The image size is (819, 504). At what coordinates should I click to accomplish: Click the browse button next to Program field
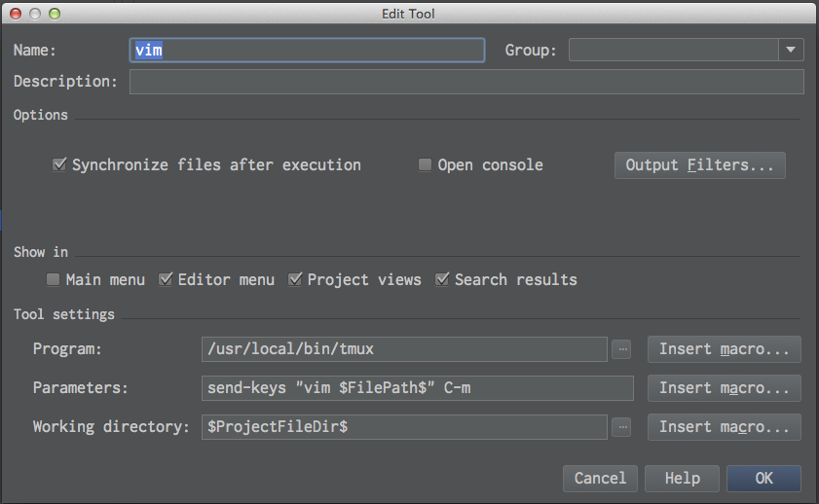tap(622, 349)
